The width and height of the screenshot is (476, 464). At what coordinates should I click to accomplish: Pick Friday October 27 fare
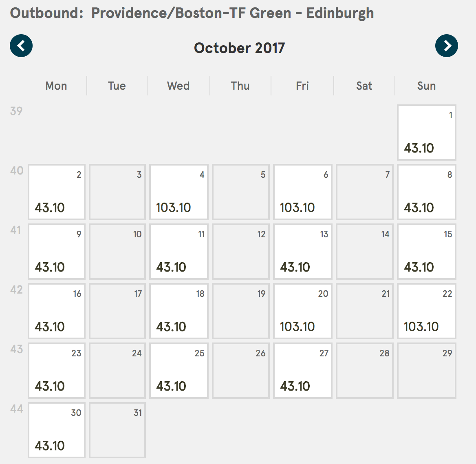pos(303,371)
